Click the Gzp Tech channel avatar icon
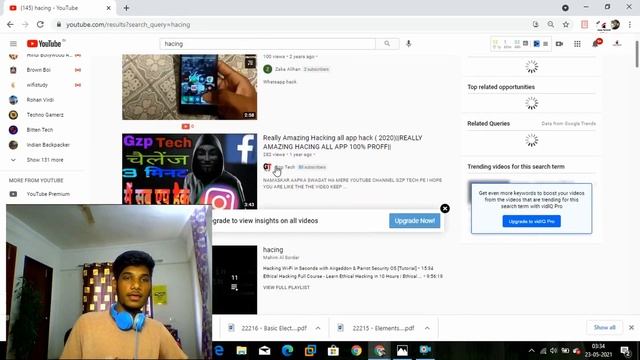 tap(267, 167)
